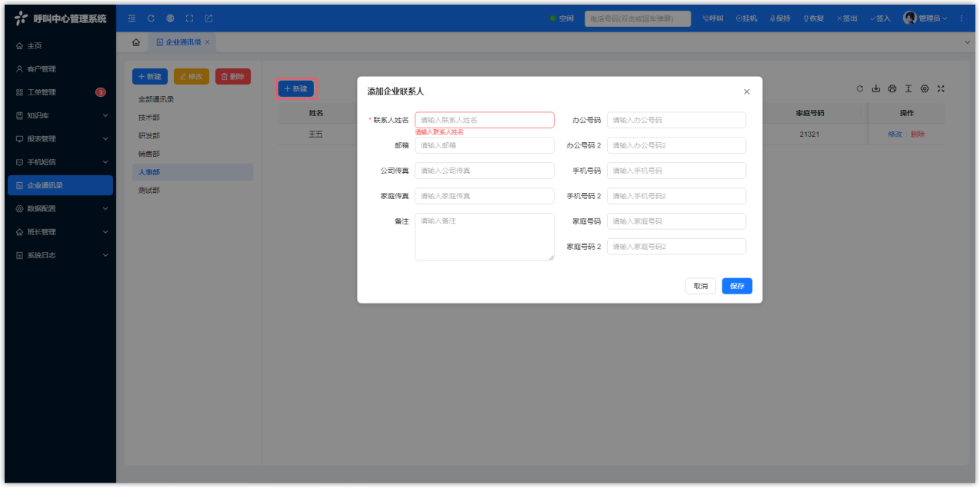The width and height of the screenshot is (980, 488).
Task: Click the printer icon above the table
Action: (x=892, y=88)
